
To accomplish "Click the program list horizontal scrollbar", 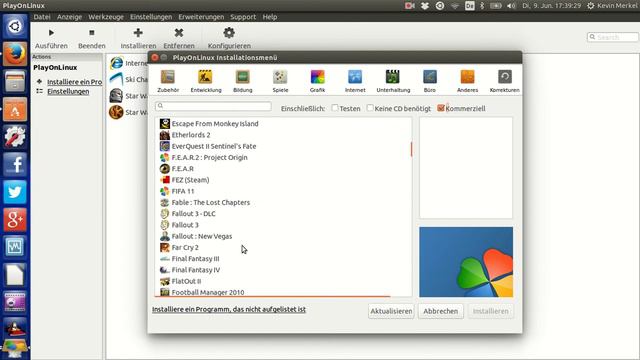I will [272, 296].
